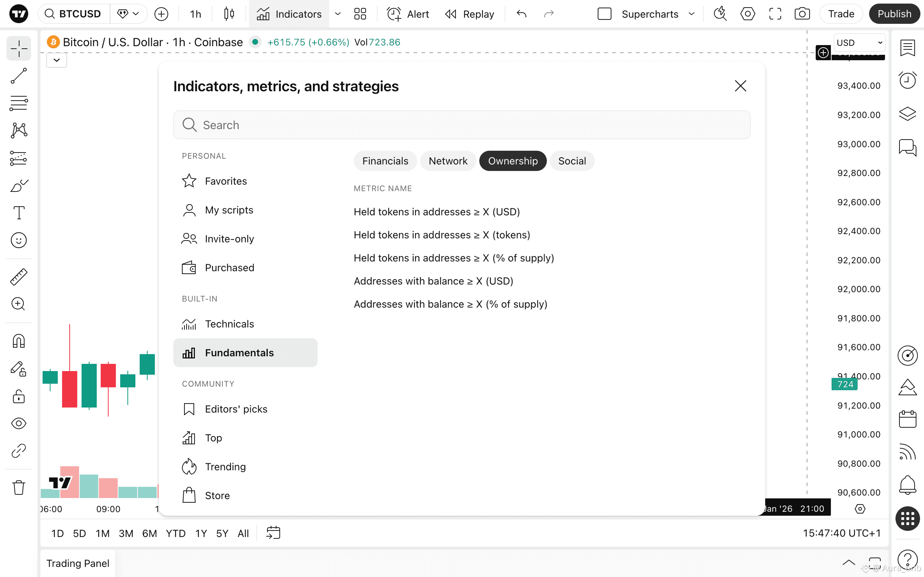Click the indicator Search field
Screen dimensions: 924x577
click(461, 125)
